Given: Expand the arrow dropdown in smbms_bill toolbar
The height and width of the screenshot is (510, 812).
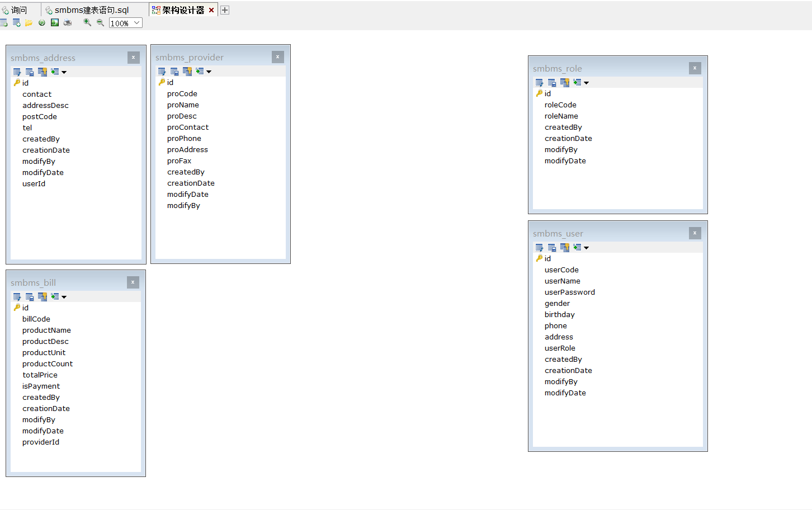Looking at the screenshot, I should [x=64, y=297].
